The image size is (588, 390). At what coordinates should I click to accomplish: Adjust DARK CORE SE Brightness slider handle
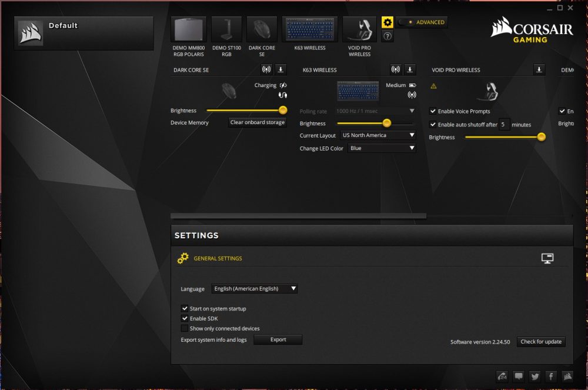(x=283, y=110)
